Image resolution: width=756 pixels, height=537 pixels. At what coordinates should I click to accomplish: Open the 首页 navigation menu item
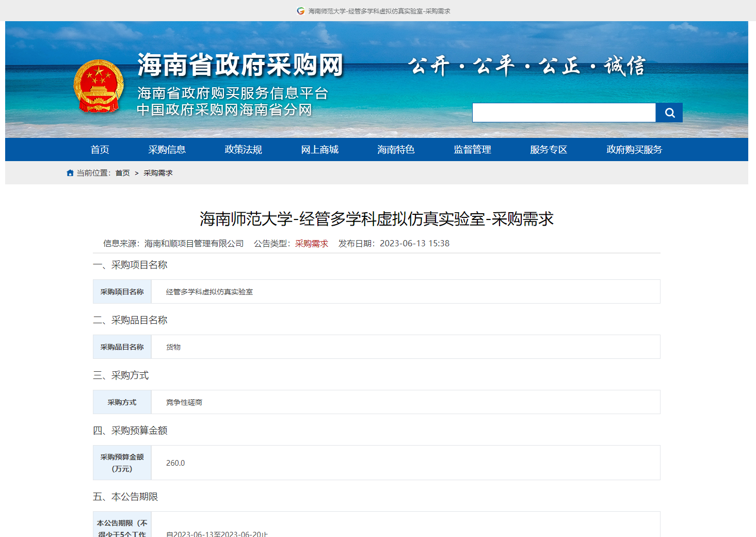[100, 150]
